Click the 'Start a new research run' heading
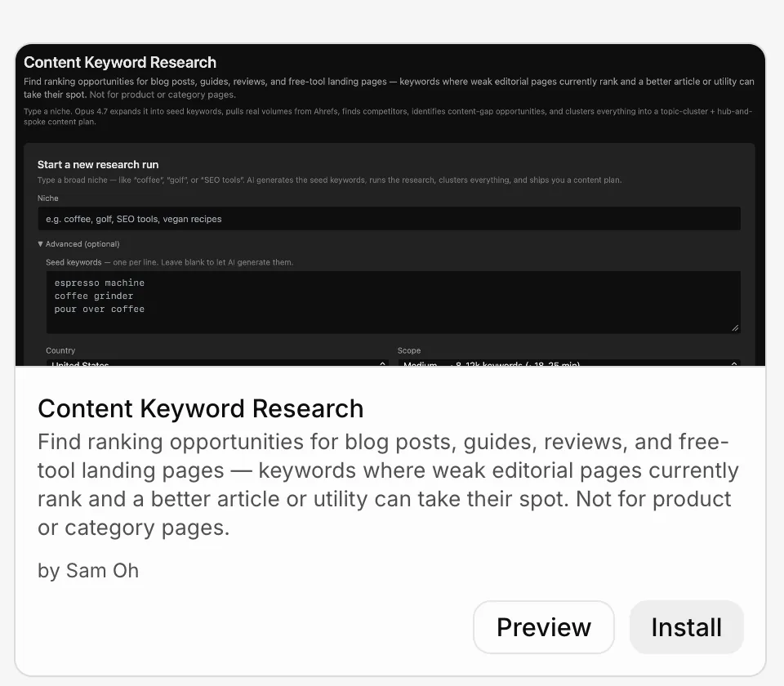The width and height of the screenshot is (784, 686). (x=98, y=164)
